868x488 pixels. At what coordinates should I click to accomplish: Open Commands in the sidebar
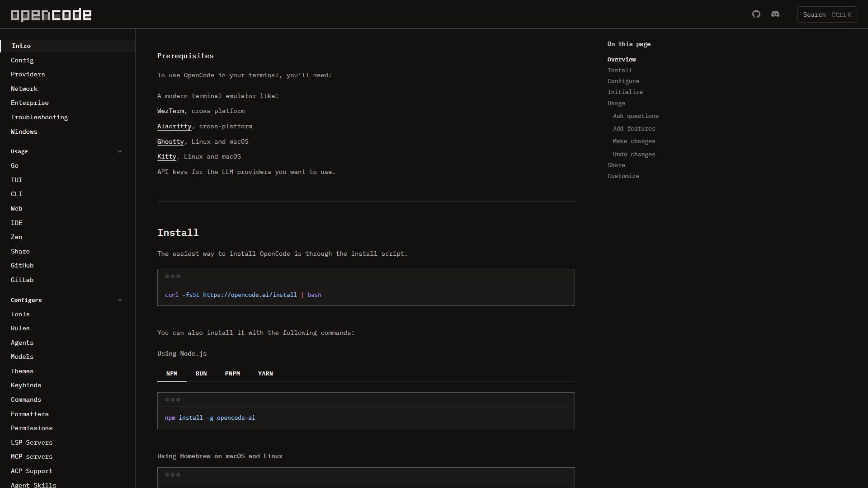coord(26,399)
